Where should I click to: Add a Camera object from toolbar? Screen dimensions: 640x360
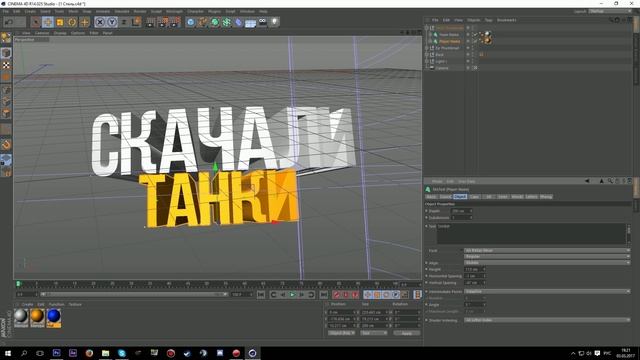click(x=263, y=22)
